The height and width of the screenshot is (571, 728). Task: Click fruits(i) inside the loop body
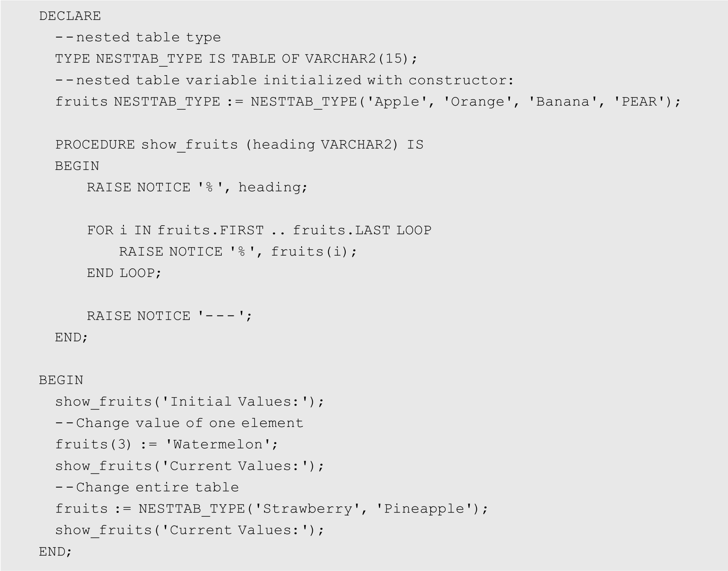(x=309, y=252)
